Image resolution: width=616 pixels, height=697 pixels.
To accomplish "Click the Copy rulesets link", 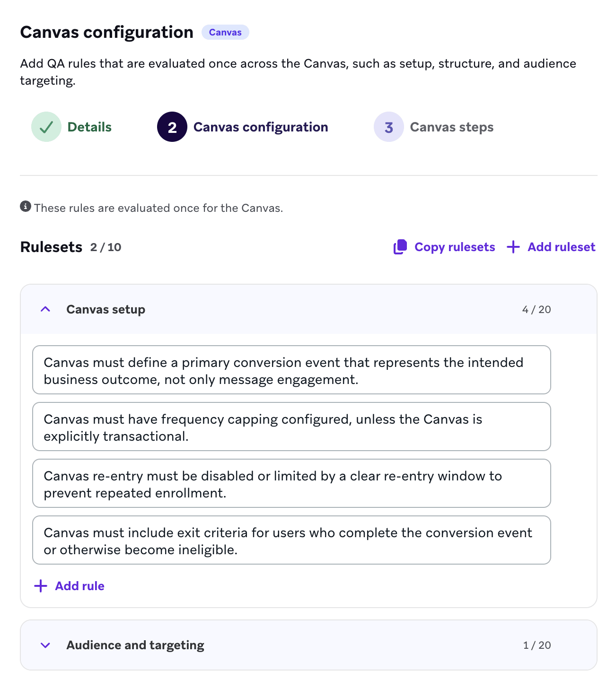I will coord(455,247).
